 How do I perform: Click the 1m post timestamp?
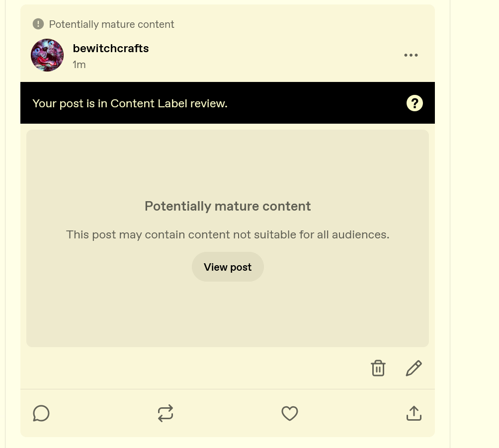(x=79, y=65)
